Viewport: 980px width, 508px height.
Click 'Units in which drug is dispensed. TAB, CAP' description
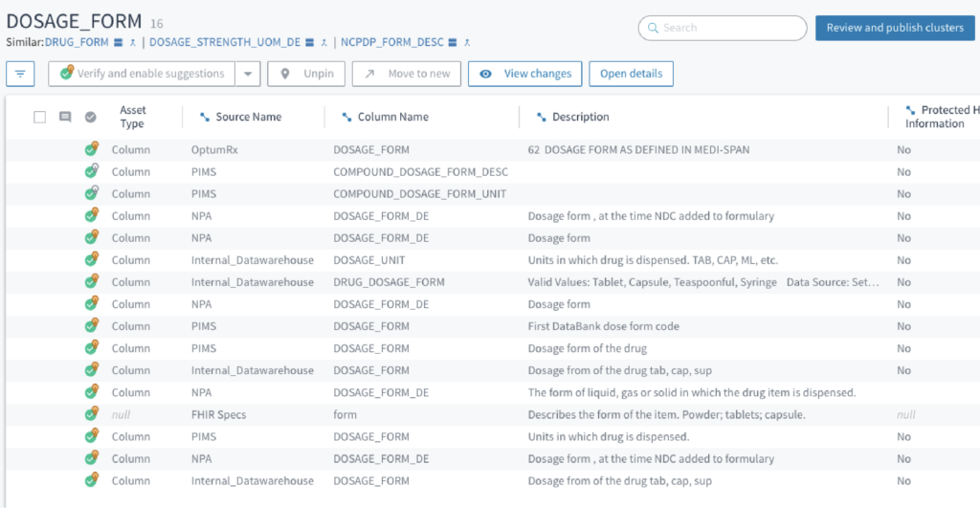pyautogui.click(x=653, y=260)
